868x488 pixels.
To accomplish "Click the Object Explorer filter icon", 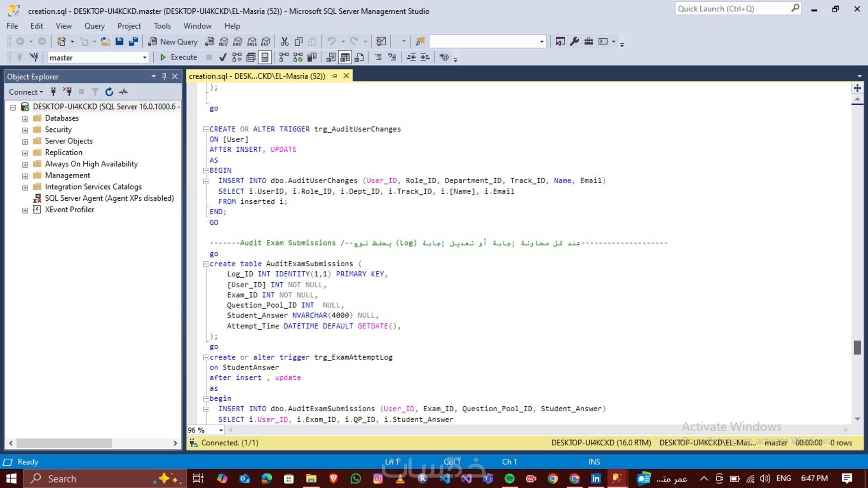I will click(x=95, y=92).
